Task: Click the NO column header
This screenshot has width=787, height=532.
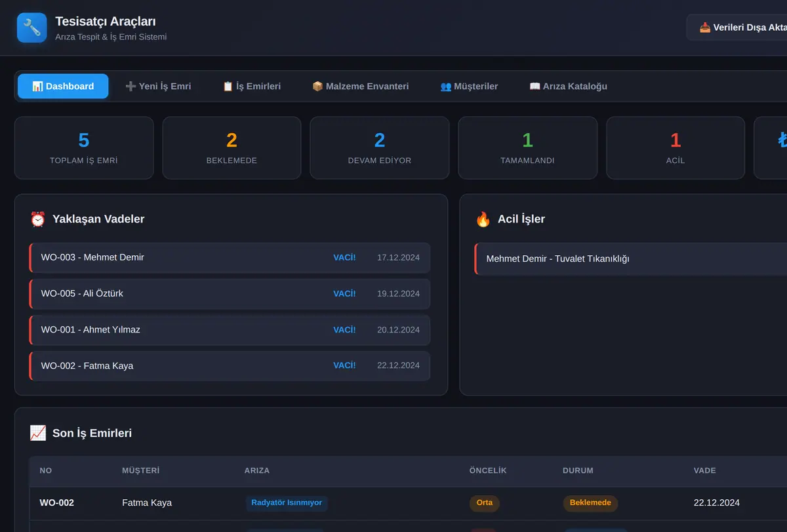Action: pyautogui.click(x=46, y=470)
